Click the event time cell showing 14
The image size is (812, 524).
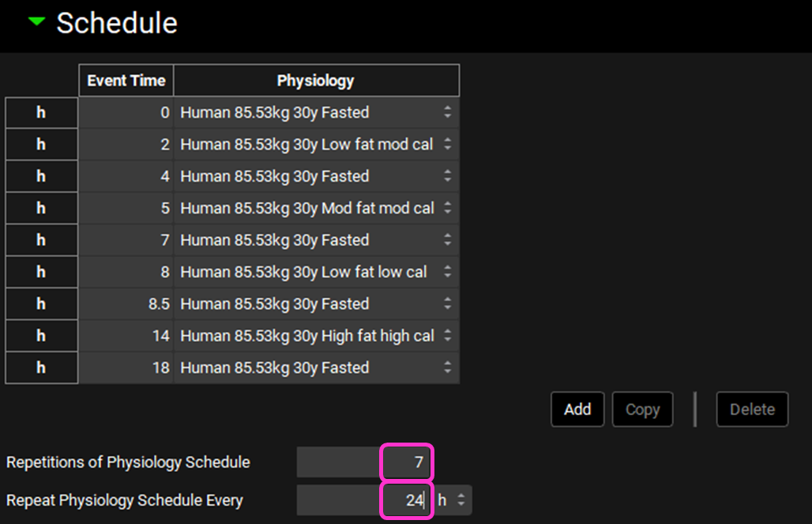[x=126, y=336]
